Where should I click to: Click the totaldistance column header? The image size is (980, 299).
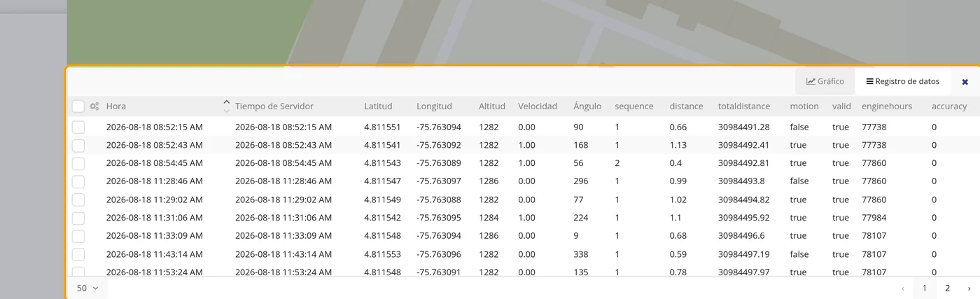(744, 106)
